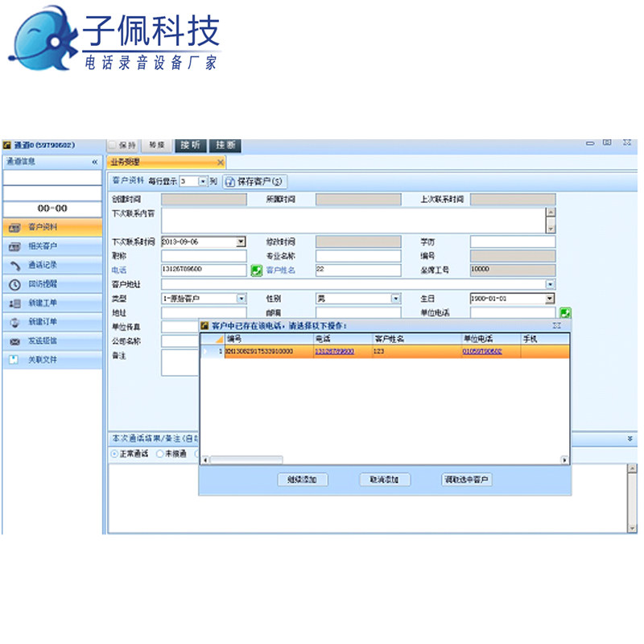Click the 调取选中客户 button
Image resolution: width=644 pixels, height=644 pixels.
[467, 480]
